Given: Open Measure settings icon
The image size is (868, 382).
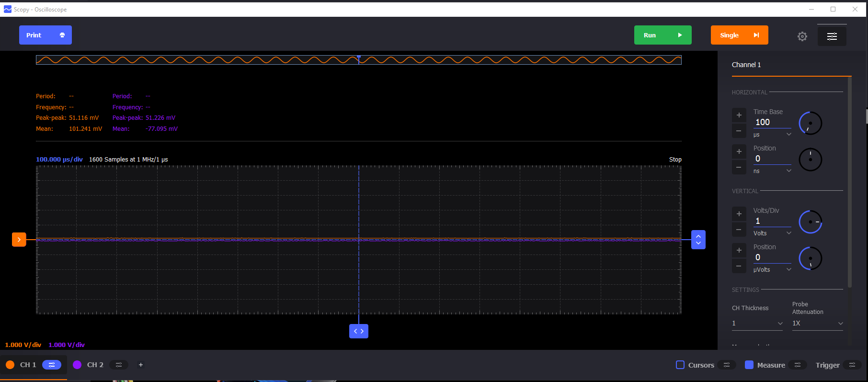Looking at the screenshot, I should (x=798, y=365).
